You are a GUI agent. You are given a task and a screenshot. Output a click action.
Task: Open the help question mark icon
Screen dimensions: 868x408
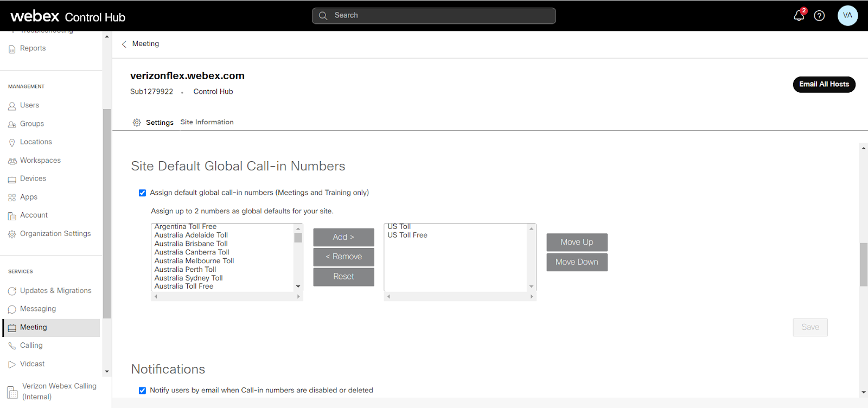coord(819,16)
